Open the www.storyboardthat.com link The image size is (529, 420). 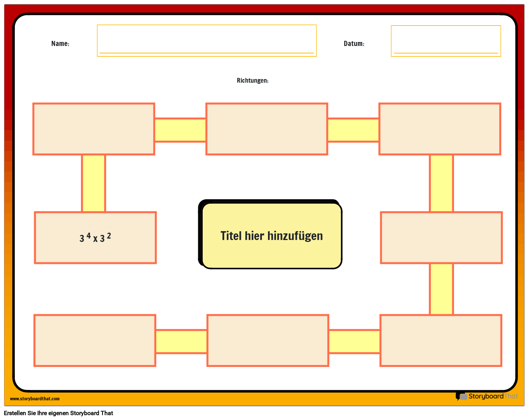point(35,398)
